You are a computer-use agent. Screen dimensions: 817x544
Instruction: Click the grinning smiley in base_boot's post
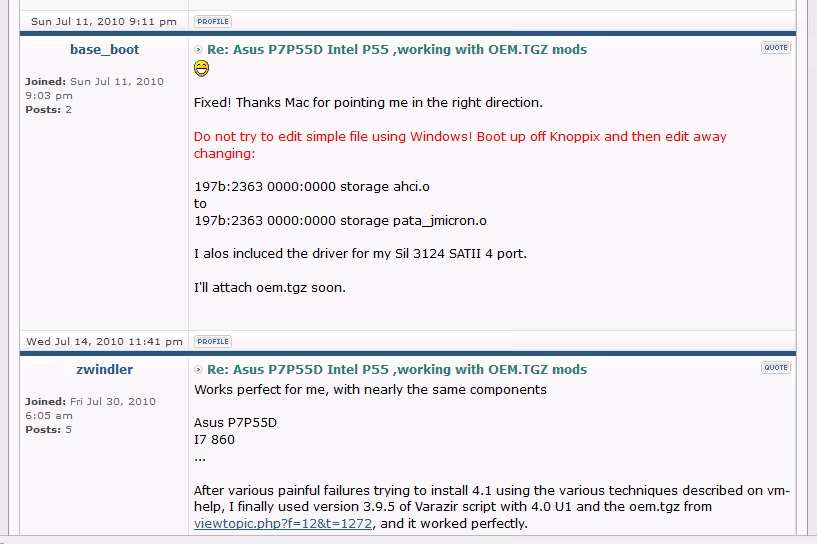tap(202, 69)
